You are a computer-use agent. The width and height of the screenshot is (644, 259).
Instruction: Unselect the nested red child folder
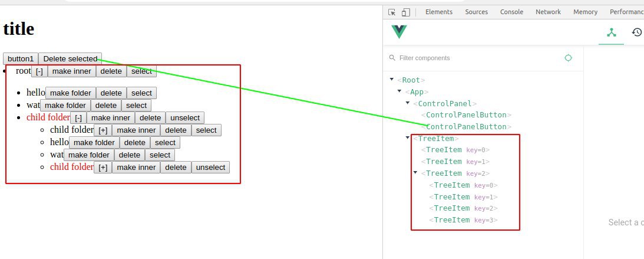(211, 168)
